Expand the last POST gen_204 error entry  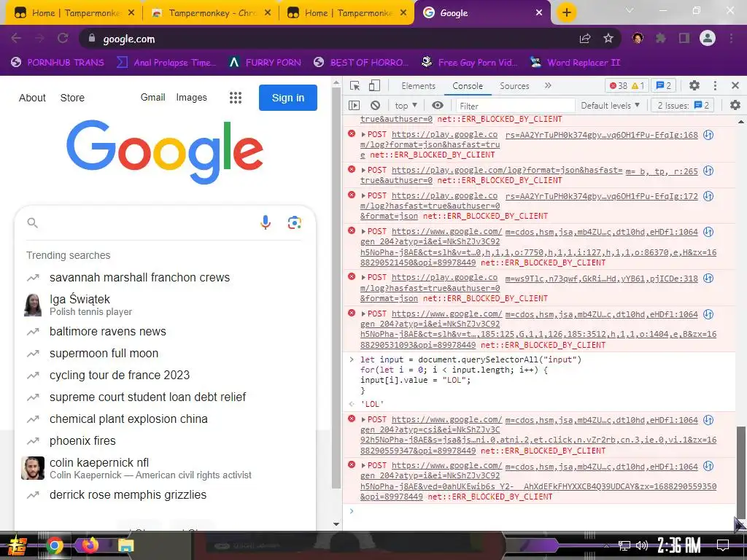coord(363,466)
